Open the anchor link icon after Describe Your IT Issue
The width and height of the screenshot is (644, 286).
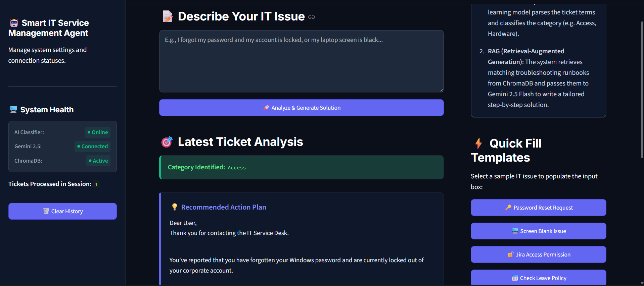(312, 17)
